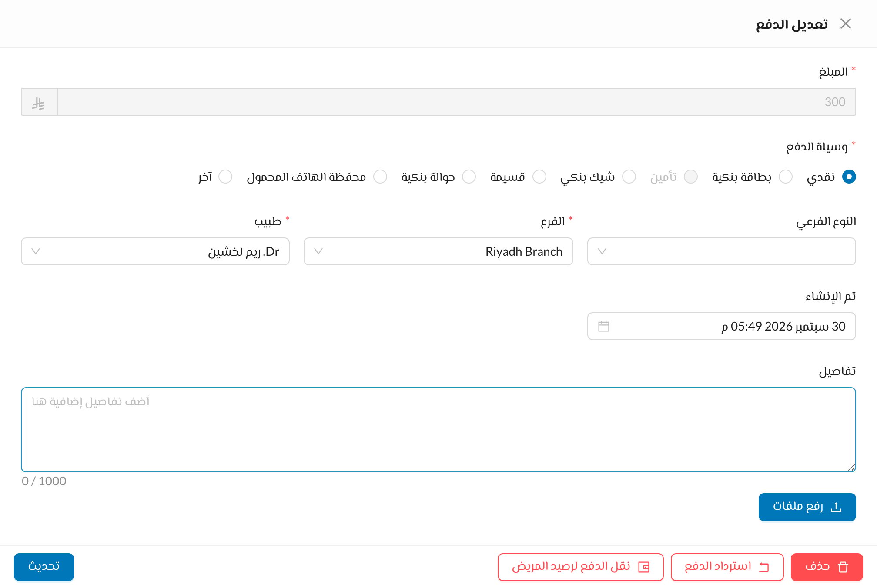This screenshot has width=877, height=588.
Task: Click the calendar icon in date field
Action: pyautogui.click(x=603, y=326)
